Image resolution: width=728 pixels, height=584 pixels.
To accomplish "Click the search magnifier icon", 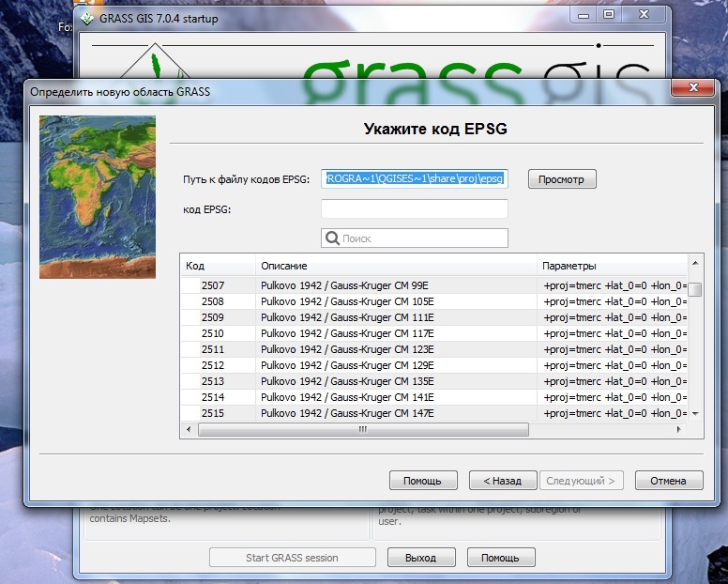I will tap(332, 238).
